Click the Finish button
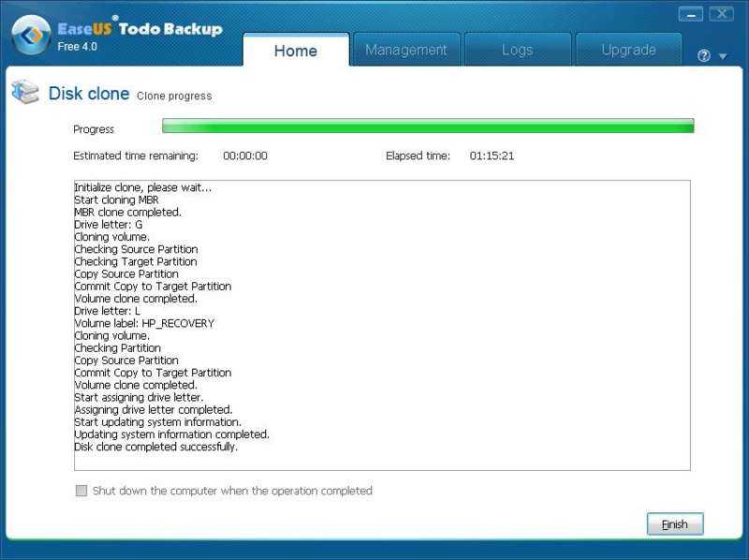The image size is (749, 560). (675, 524)
